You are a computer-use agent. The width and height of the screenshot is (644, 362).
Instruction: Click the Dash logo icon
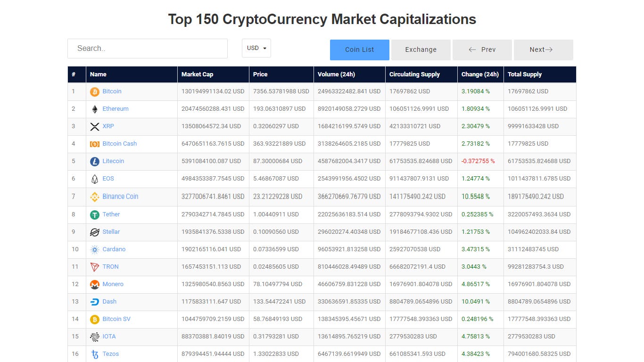point(95,302)
